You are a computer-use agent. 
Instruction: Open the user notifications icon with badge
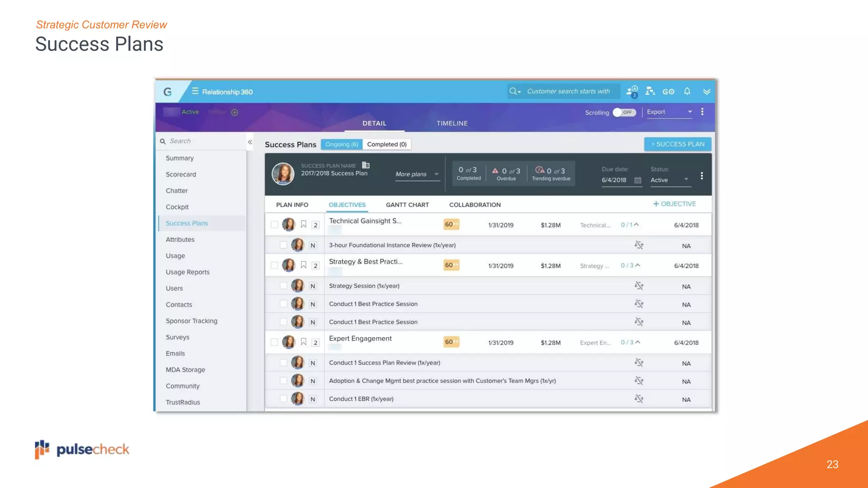(632, 91)
